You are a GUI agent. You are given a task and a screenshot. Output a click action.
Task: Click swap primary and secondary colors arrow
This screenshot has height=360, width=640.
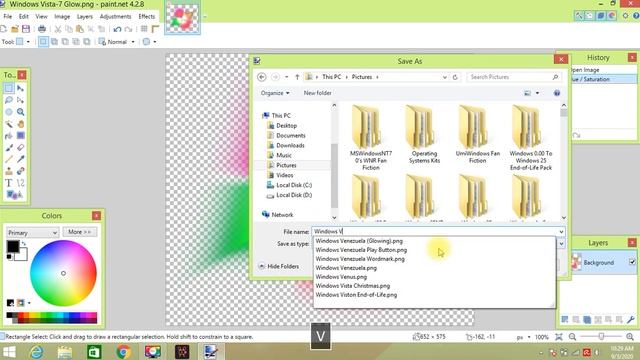point(24,244)
